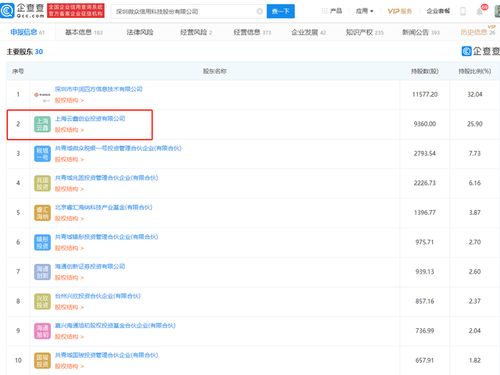This screenshot has width=500, height=375.
Task: Open the 知识产权 tab
Action: click(x=365, y=32)
